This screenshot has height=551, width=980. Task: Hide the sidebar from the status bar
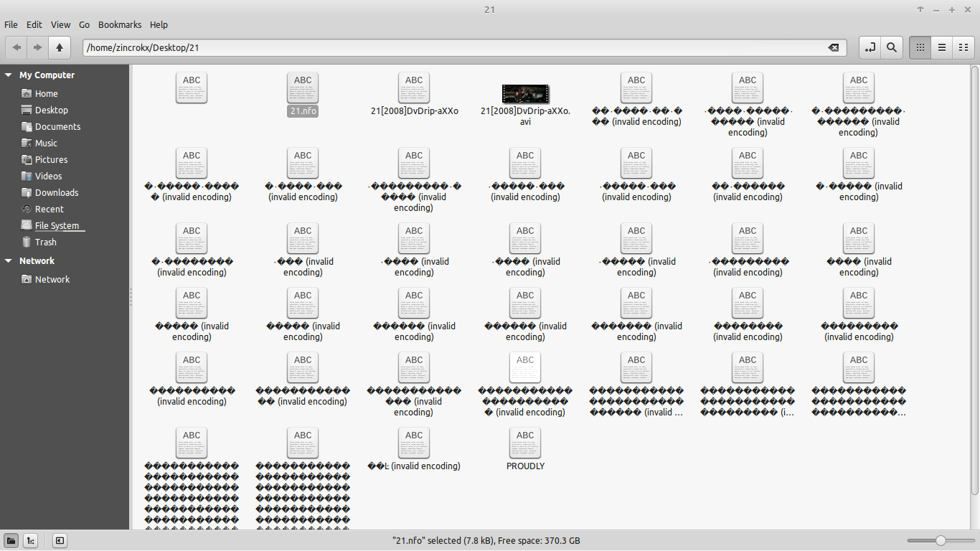pyautogui.click(x=60, y=541)
